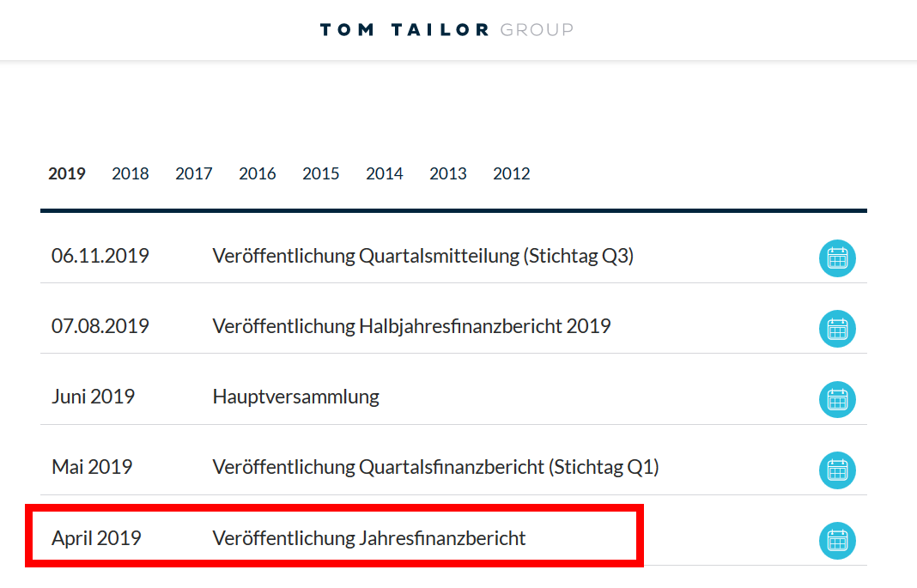Switch to the 2017 tab

point(194,173)
